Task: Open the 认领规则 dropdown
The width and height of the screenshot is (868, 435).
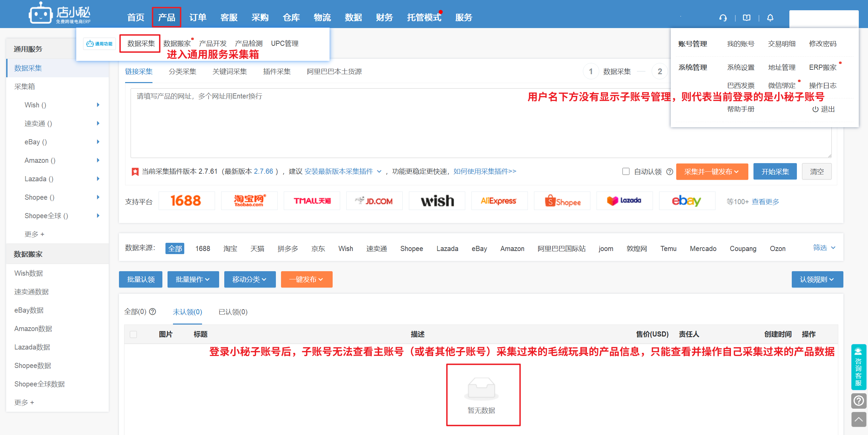Action: (817, 279)
